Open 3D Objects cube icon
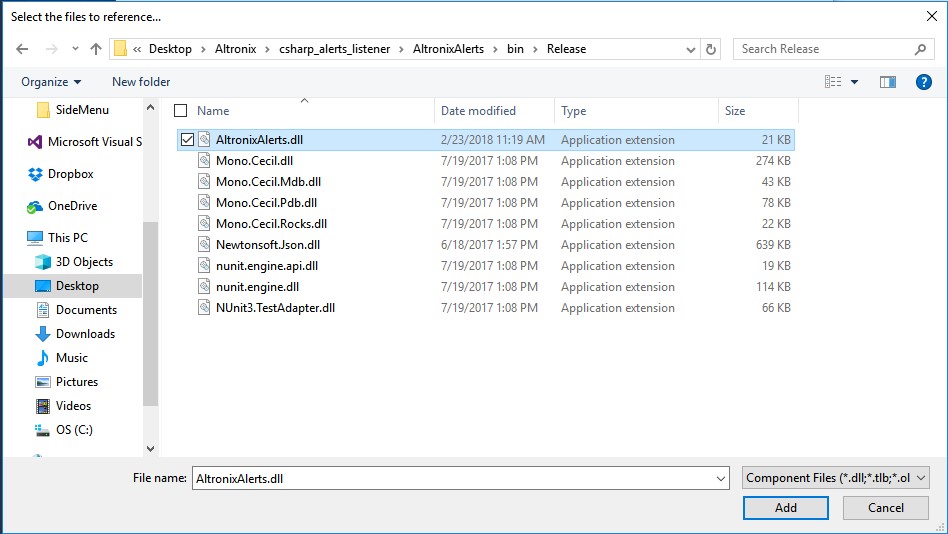The height and width of the screenshot is (534, 948). click(43, 262)
